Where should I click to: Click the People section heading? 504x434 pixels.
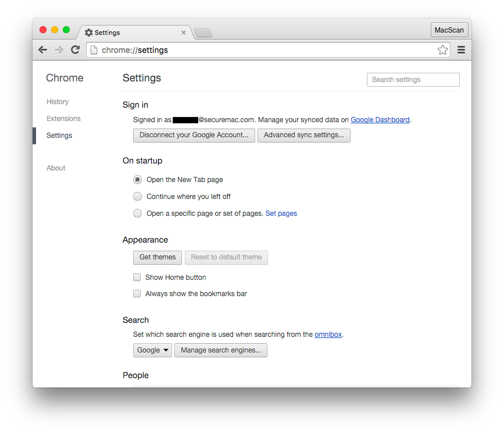tap(135, 375)
